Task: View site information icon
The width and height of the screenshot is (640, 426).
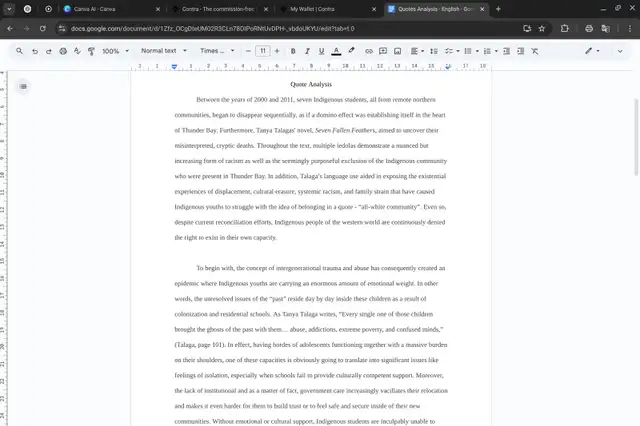Action: 62,29
